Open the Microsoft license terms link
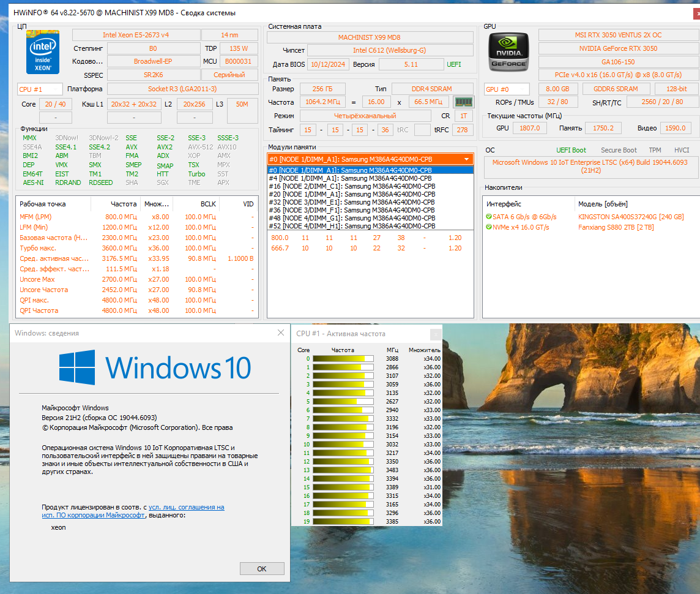 133,511
